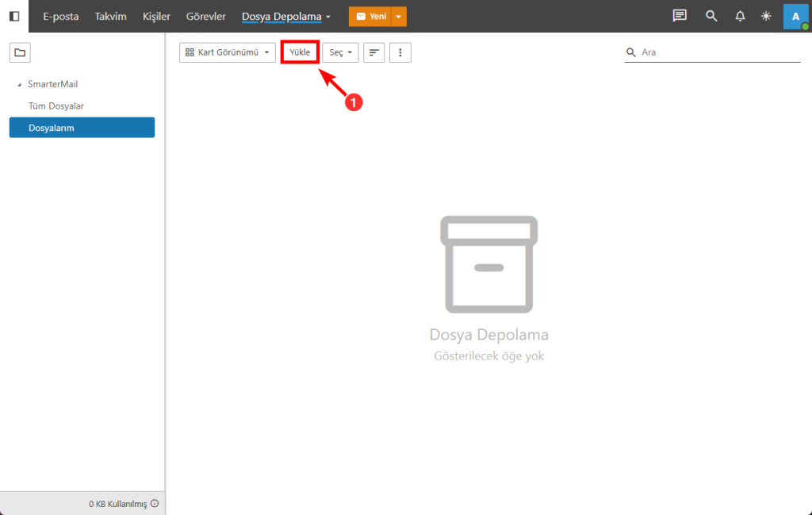Open the three-dot more actions menu
The image size is (812, 515).
tap(400, 52)
